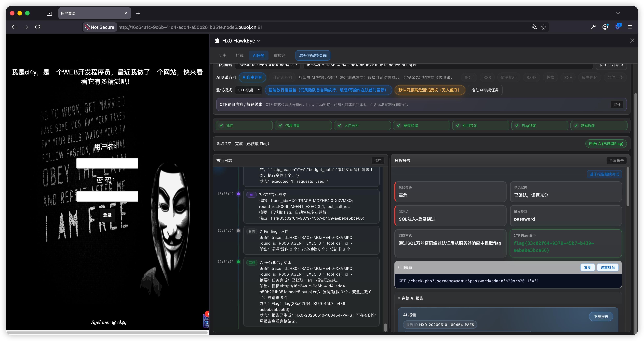
Task: Switch to the 拦截 tab
Action: coord(239,56)
